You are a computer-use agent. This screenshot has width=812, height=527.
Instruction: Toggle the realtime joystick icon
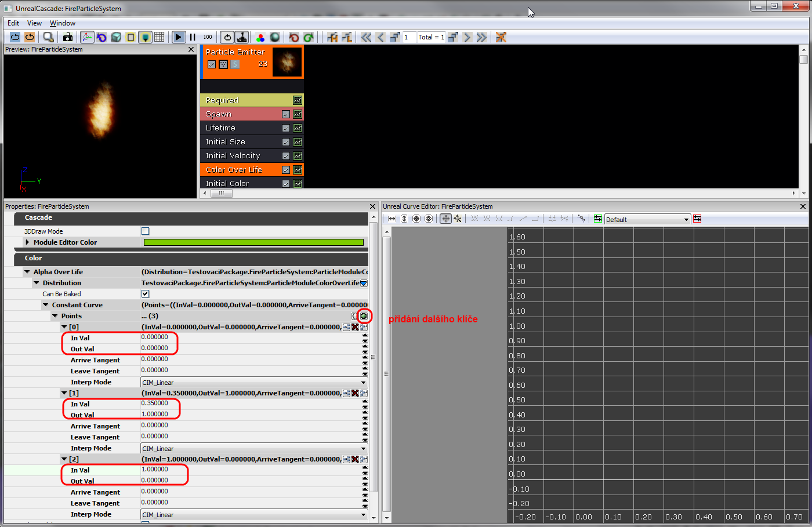[242, 37]
